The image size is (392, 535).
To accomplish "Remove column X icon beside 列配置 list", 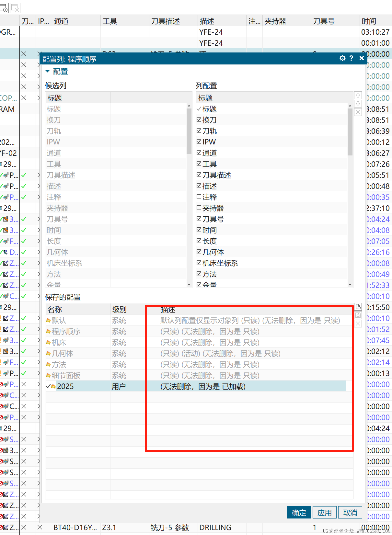I will (358, 112).
